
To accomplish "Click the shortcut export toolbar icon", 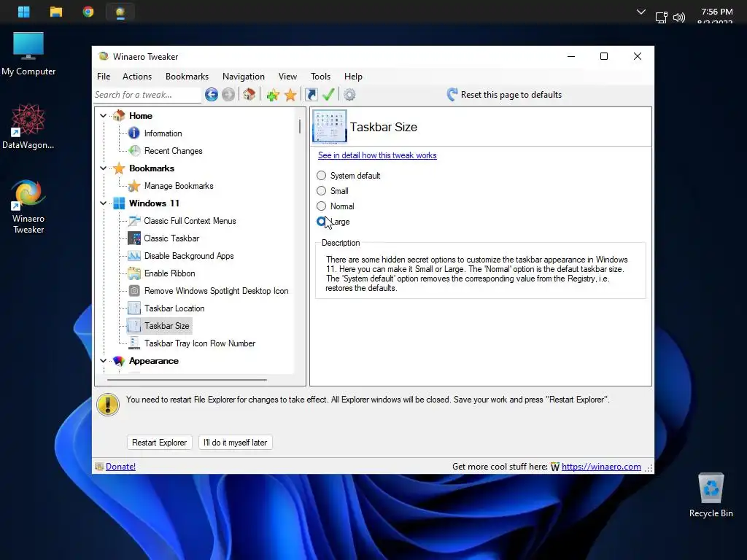I will point(311,95).
